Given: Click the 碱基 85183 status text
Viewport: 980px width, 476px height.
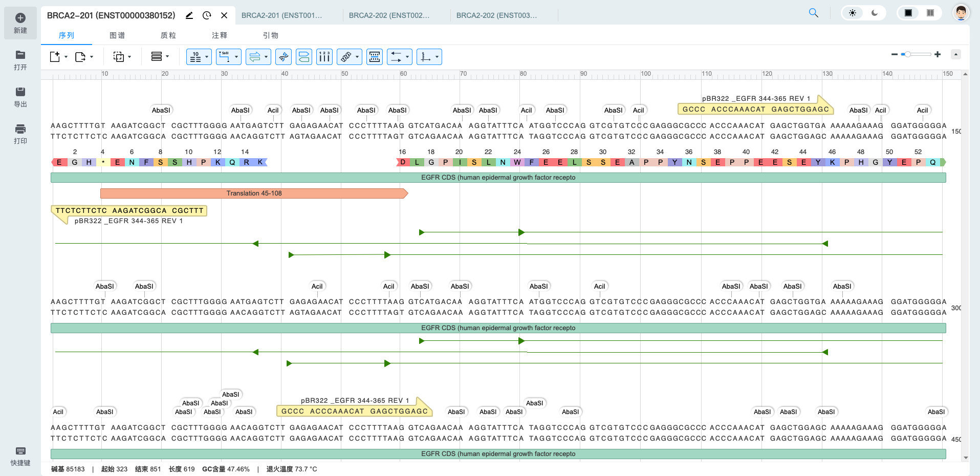Looking at the screenshot, I should click(68, 469).
